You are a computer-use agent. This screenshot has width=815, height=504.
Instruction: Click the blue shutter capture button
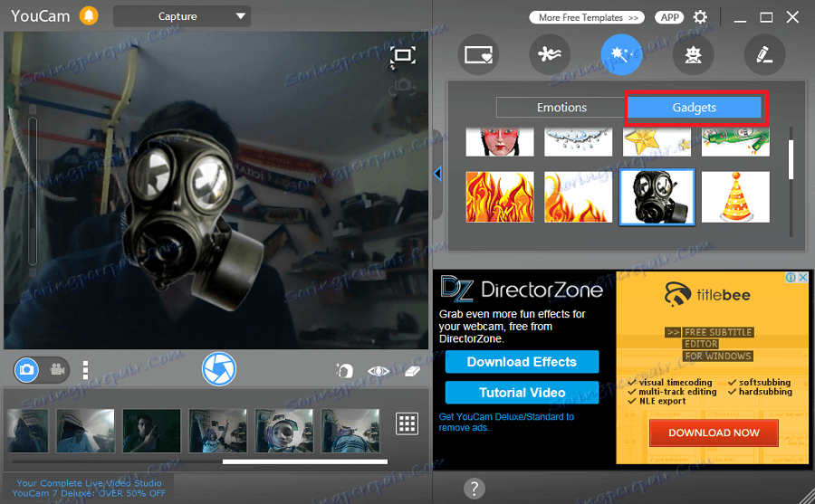tap(219, 369)
